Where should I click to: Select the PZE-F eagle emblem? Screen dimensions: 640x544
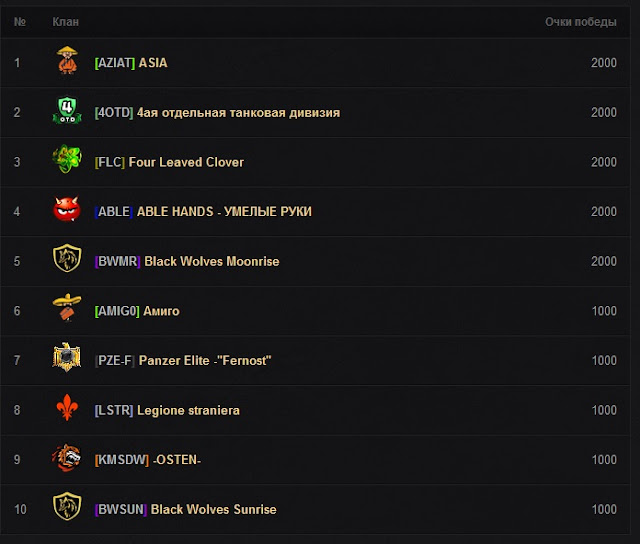tap(67, 357)
